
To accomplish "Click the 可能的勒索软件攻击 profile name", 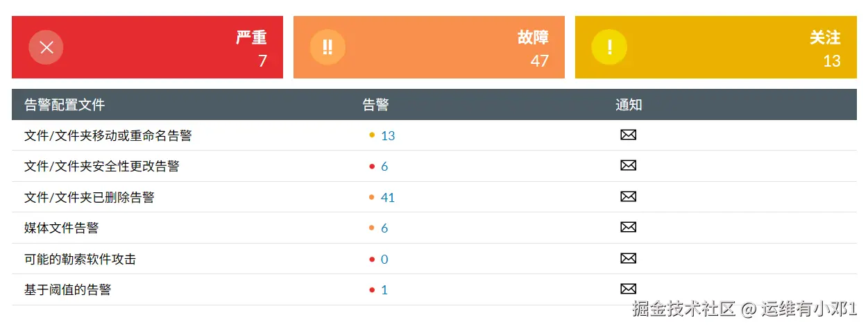I will [x=80, y=260].
